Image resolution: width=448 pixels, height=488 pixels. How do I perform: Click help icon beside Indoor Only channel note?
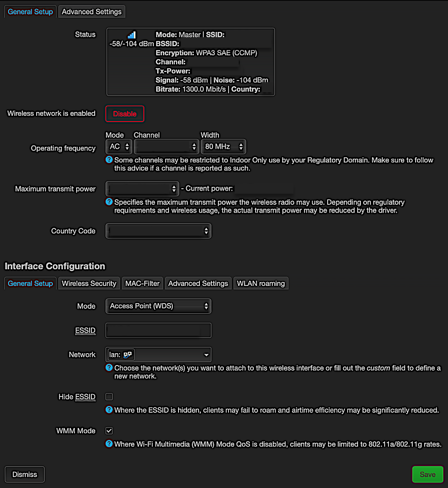coord(109,160)
